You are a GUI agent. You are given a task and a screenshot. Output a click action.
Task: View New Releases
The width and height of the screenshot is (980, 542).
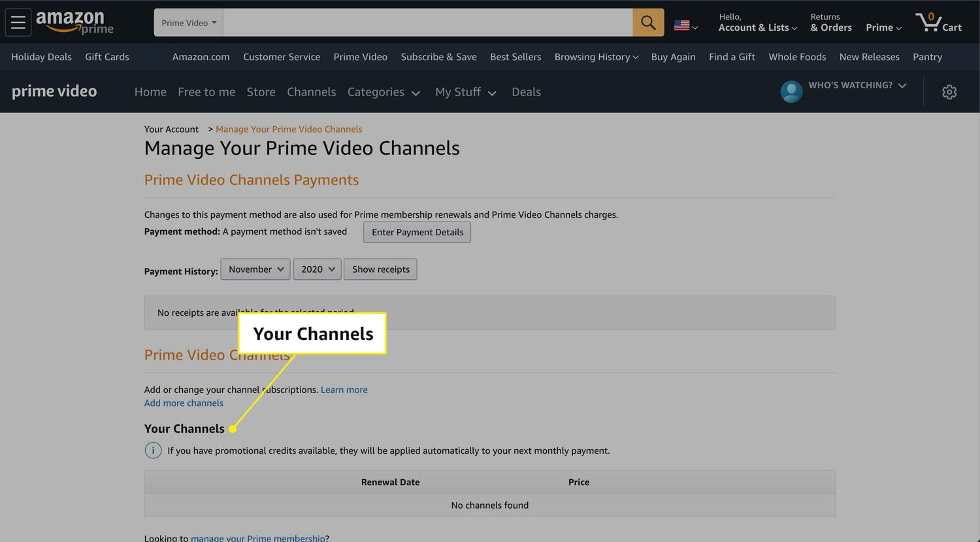pos(869,57)
